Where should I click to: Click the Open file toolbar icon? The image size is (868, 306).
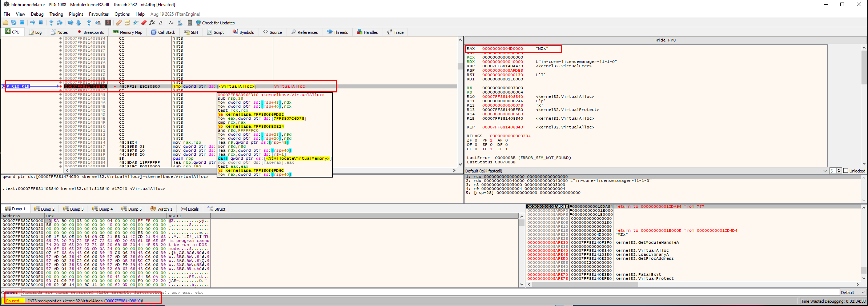click(x=5, y=23)
